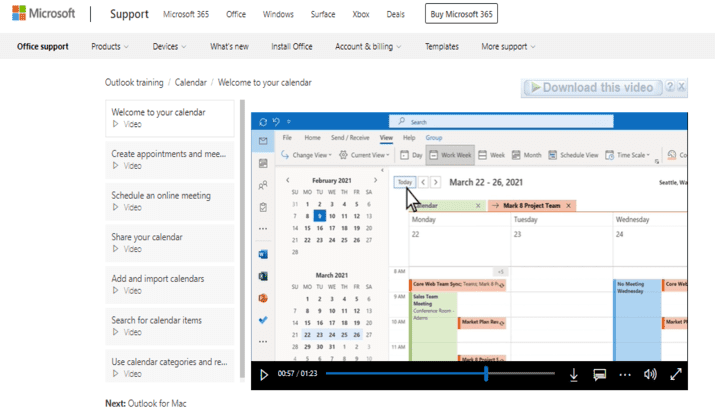Screen dimensions: 715x420
Task: Open Change View dropdown
Action: [306, 155]
